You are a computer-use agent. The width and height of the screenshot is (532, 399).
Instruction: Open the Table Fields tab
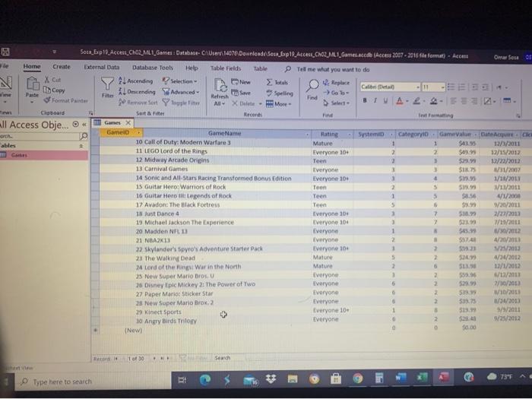[226, 68]
